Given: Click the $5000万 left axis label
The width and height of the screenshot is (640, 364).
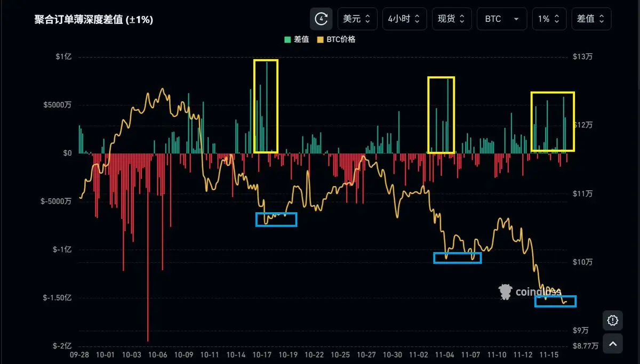Looking at the screenshot, I should tap(58, 105).
